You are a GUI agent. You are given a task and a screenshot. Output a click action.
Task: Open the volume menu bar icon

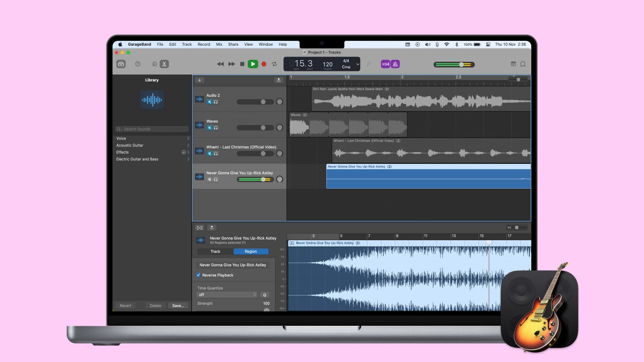pos(428,44)
